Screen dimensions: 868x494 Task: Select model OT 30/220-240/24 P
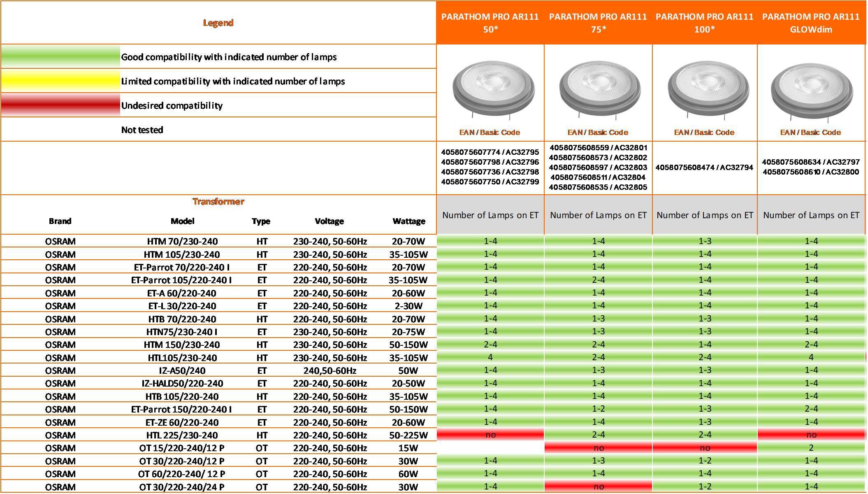tap(182, 487)
